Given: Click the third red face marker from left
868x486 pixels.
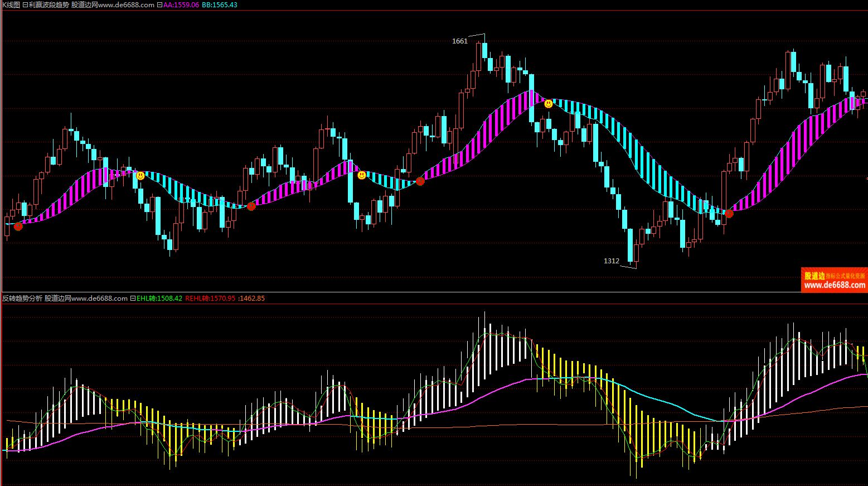Looking at the screenshot, I should click(420, 181).
